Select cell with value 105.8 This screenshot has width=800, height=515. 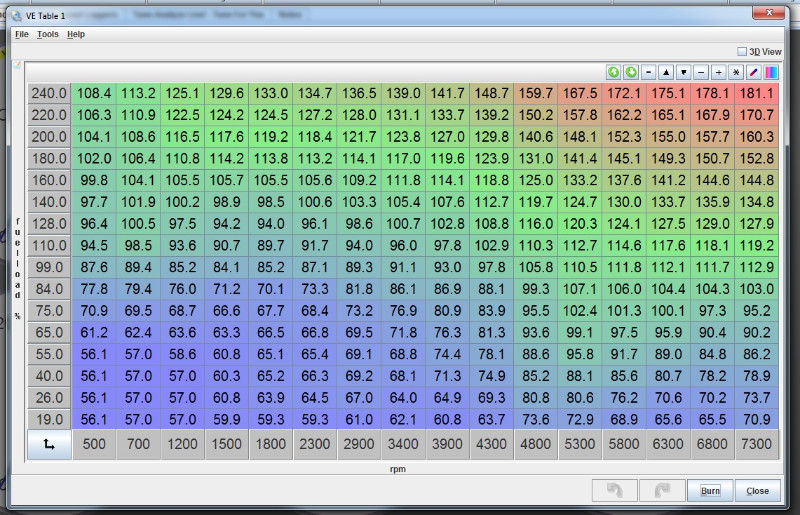click(536, 267)
